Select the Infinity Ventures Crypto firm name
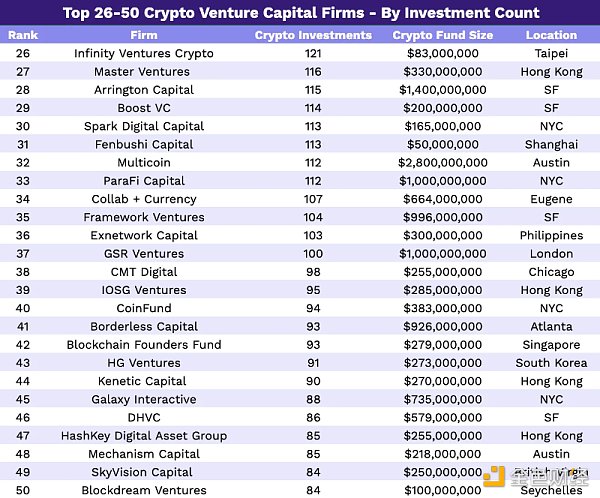 pos(144,54)
